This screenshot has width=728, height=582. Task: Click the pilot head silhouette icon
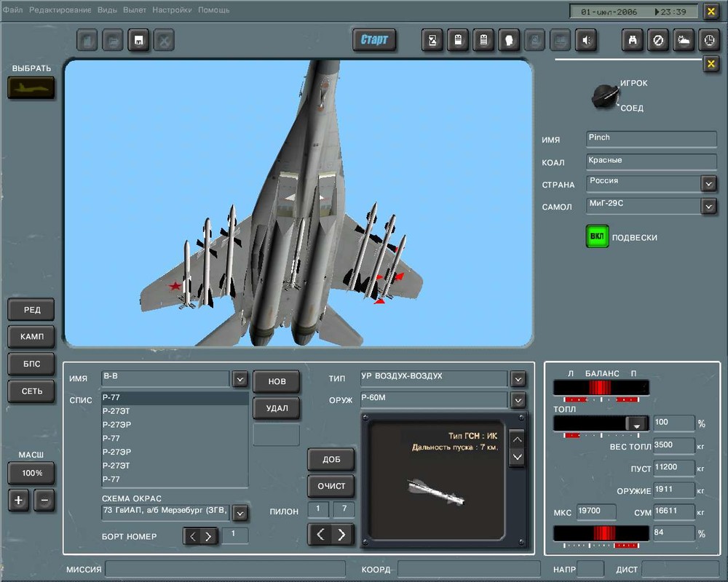pyautogui.click(x=510, y=40)
